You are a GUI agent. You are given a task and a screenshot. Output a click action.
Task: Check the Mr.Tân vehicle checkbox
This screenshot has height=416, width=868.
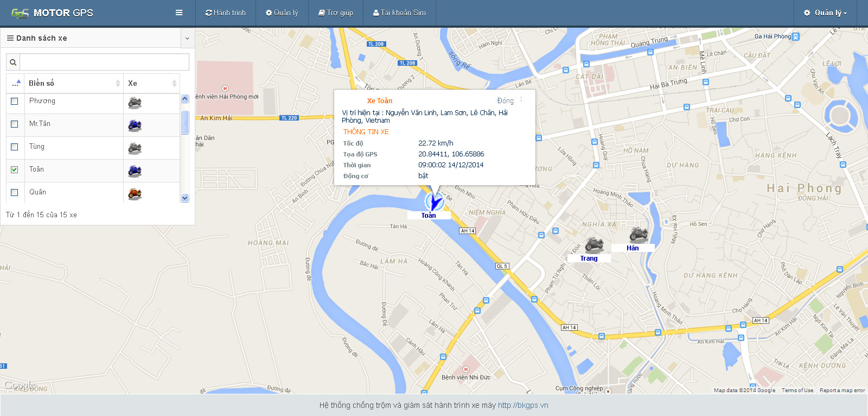(x=15, y=124)
